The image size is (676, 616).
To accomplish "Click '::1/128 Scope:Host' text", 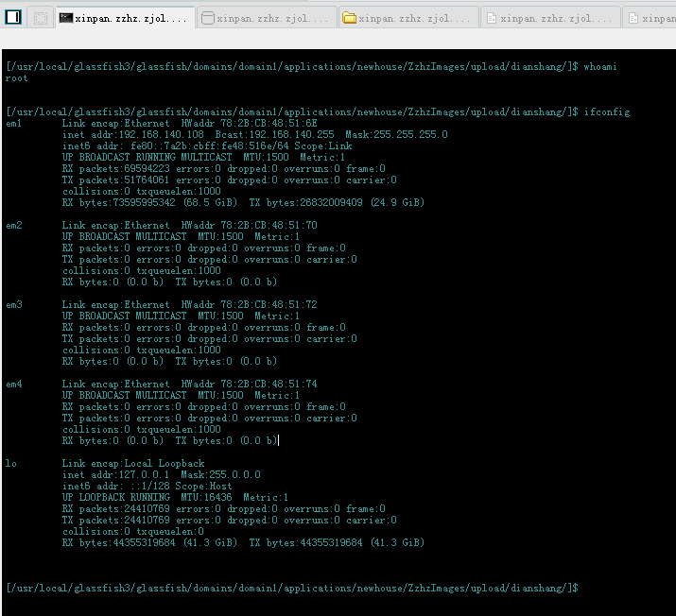I will tap(182, 486).
